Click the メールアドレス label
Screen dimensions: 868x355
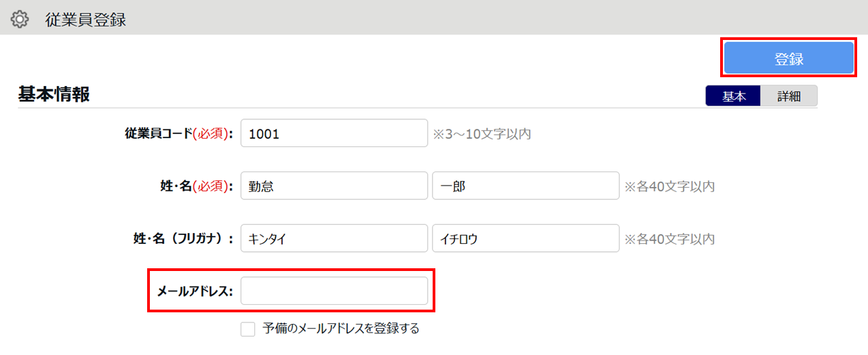pos(195,291)
